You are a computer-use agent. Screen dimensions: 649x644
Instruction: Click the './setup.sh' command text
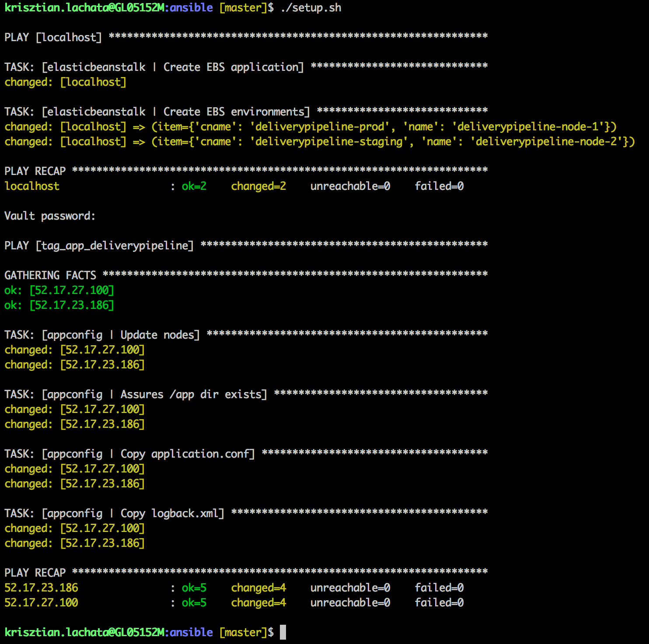[x=311, y=8]
